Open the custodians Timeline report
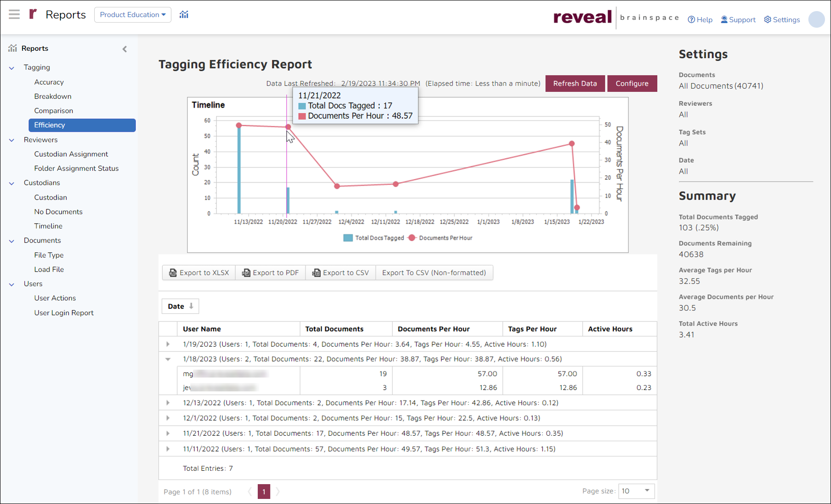 48,226
